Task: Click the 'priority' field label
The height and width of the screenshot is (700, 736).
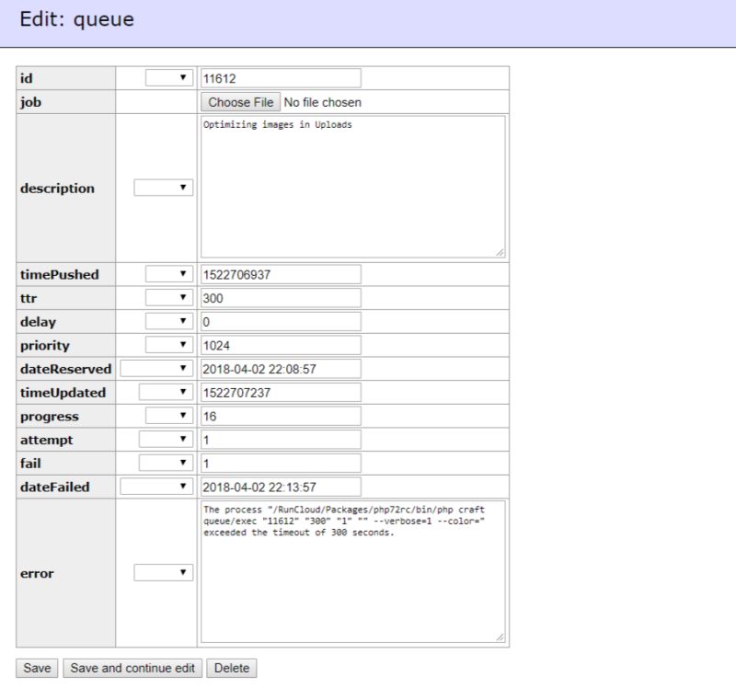Action: (44, 346)
